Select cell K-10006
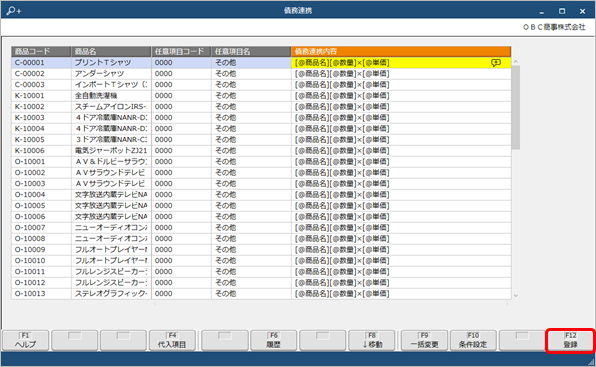This screenshot has width=596, height=367. pos(41,151)
